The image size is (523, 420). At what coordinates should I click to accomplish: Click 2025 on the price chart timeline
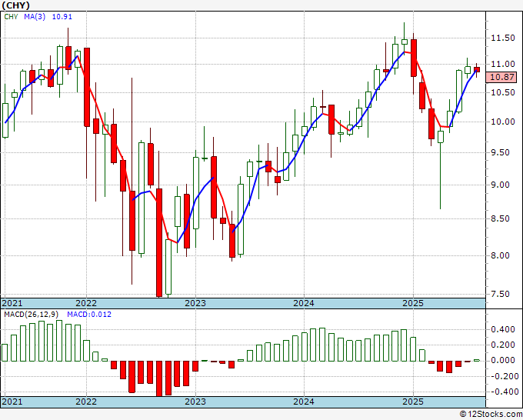tap(413, 303)
